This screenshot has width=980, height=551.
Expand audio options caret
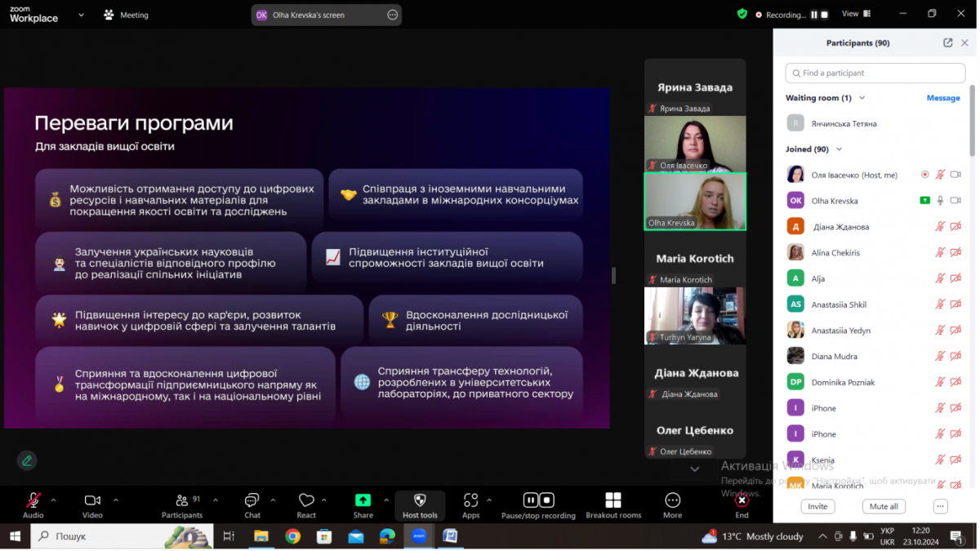coord(54,500)
